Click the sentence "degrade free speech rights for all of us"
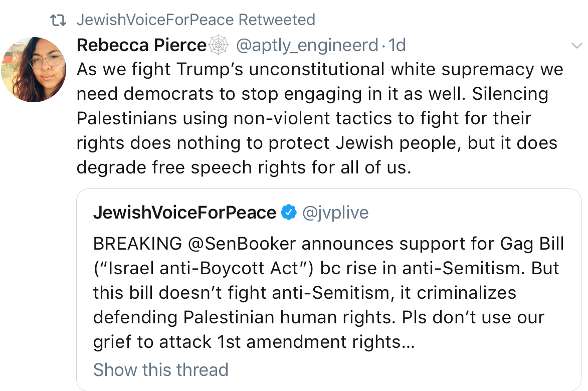Image resolution: width=588 pixels, height=391 pixels. (244, 167)
